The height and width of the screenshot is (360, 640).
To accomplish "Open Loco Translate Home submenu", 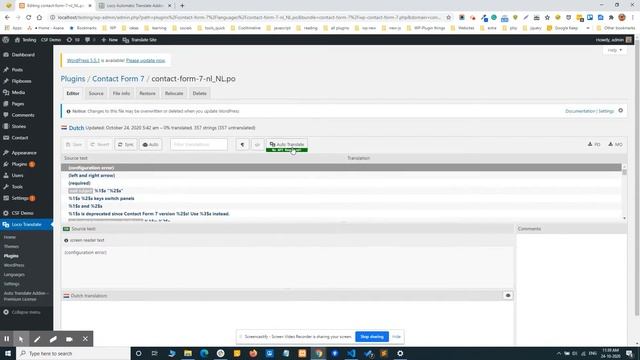I will click(10, 237).
